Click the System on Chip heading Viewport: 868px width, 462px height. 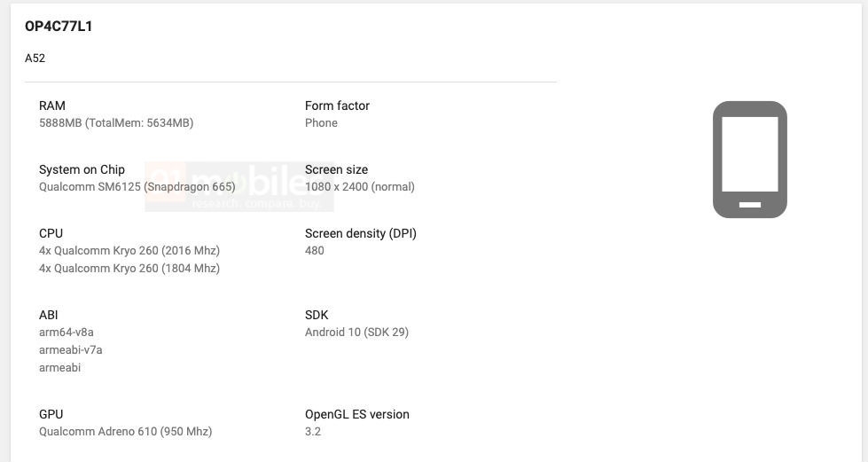tap(82, 169)
